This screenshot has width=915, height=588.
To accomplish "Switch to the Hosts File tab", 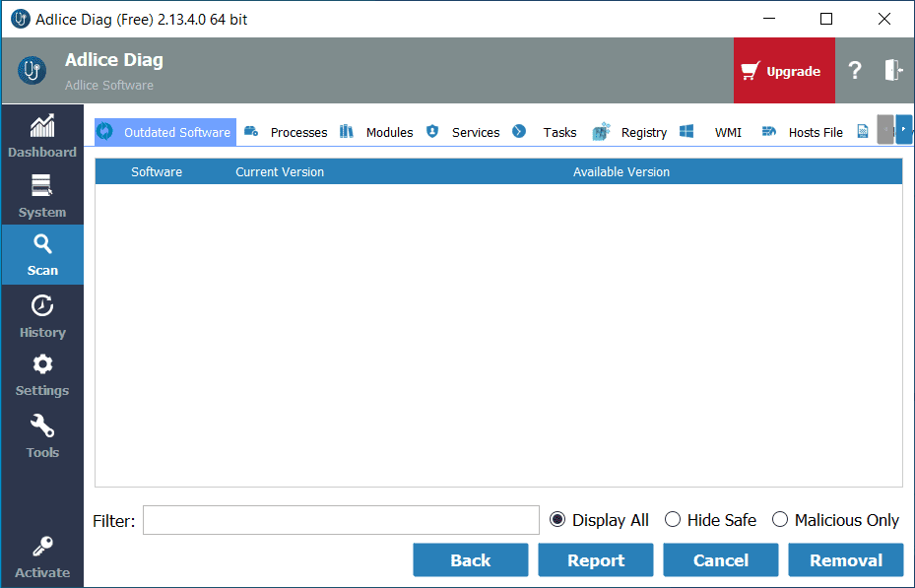I will [803, 132].
